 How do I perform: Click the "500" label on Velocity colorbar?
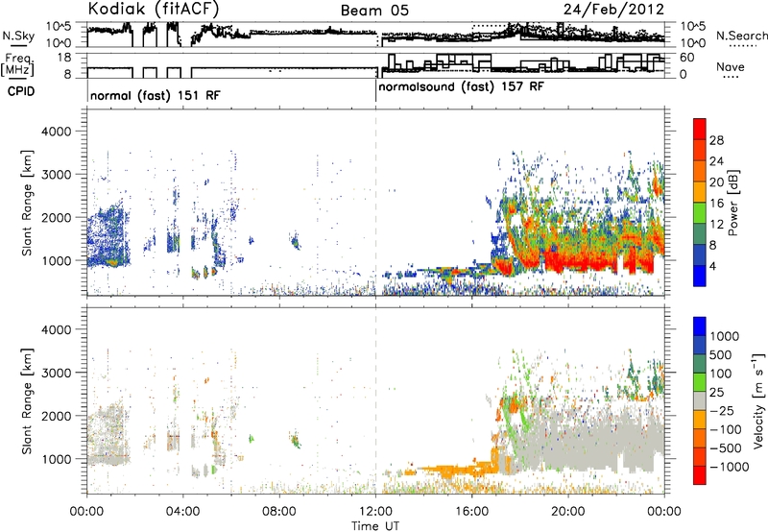[721, 354]
